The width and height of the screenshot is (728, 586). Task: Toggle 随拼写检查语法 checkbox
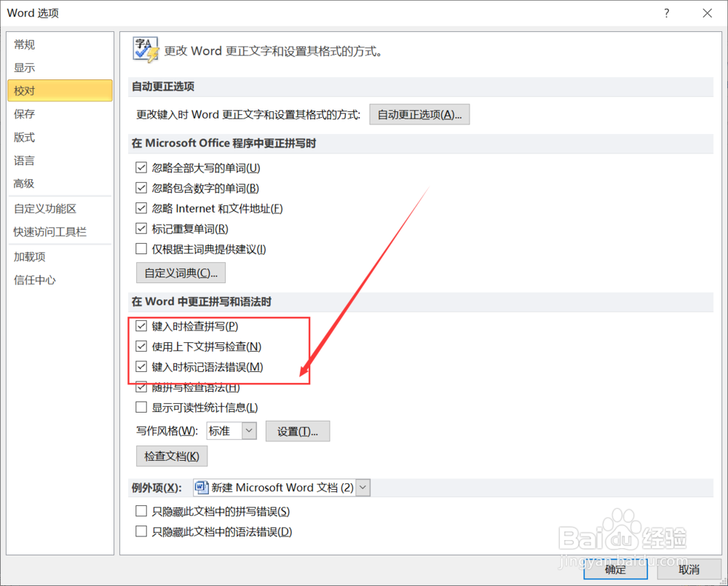click(x=141, y=387)
